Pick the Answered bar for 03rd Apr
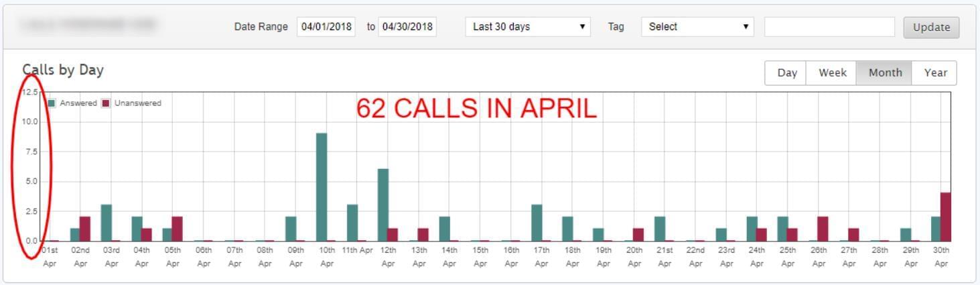980x285 pixels. (x=106, y=223)
